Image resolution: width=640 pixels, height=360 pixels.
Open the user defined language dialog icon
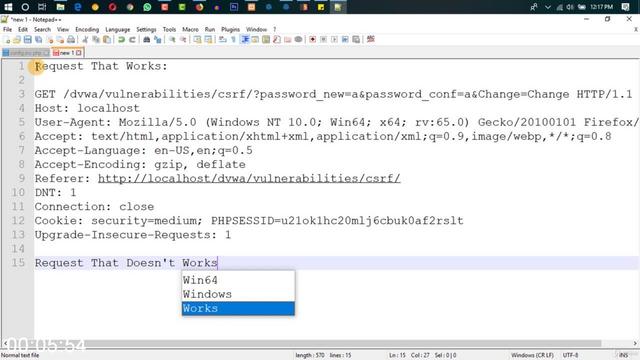[x=255, y=39]
